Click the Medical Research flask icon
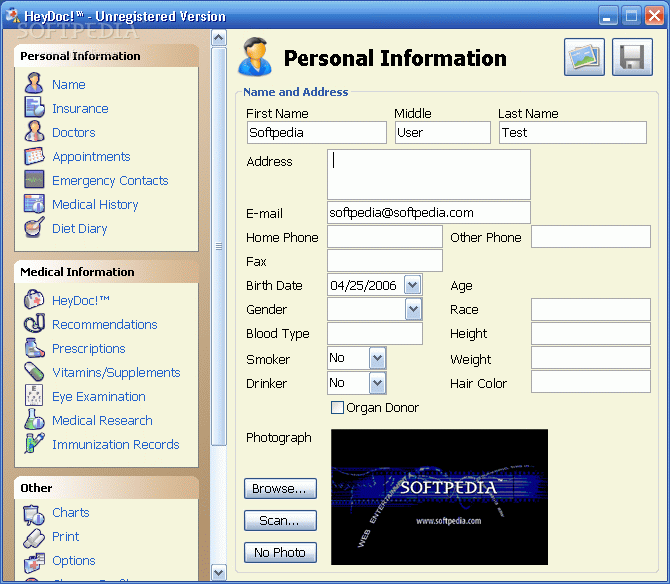Image resolution: width=670 pixels, height=584 pixels. [34, 420]
